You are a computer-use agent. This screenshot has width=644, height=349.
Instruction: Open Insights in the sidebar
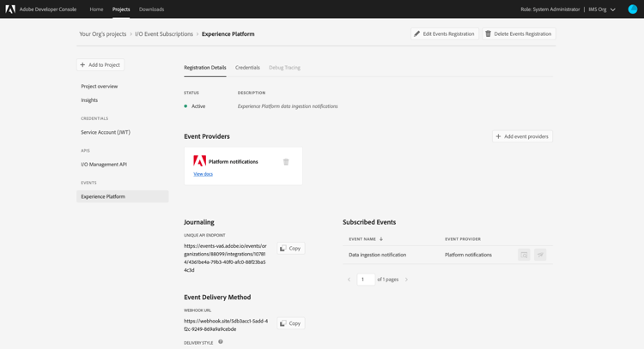(89, 100)
